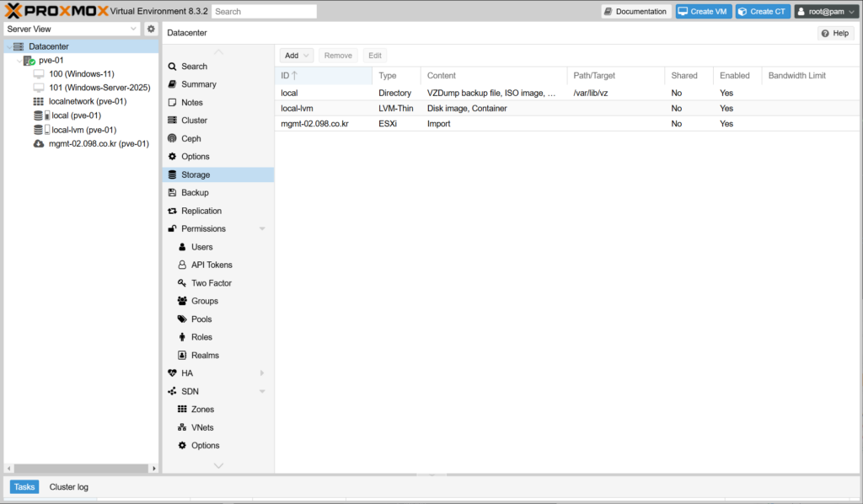The image size is (863, 504).
Task: Click the Windows-11 VM monitor icon
Action: click(38, 74)
